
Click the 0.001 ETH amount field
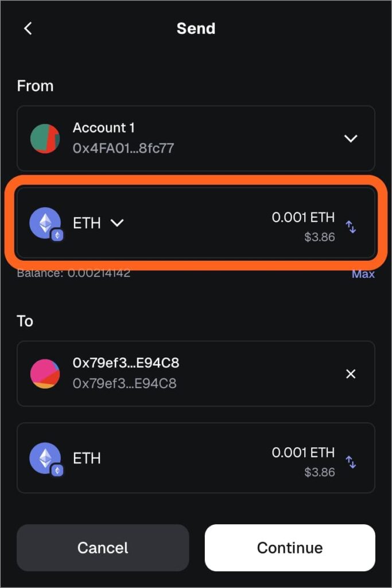click(303, 218)
